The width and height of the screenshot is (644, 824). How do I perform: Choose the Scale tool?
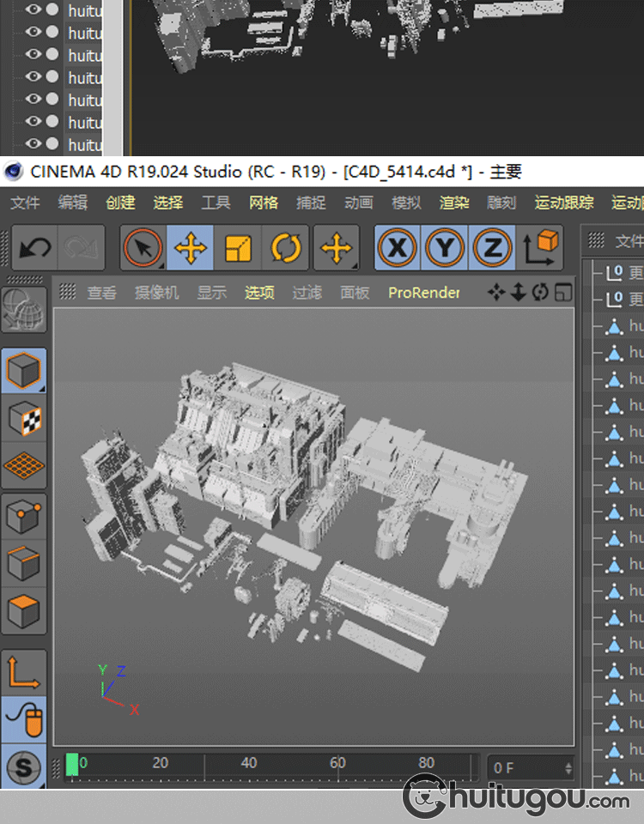[238, 249]
